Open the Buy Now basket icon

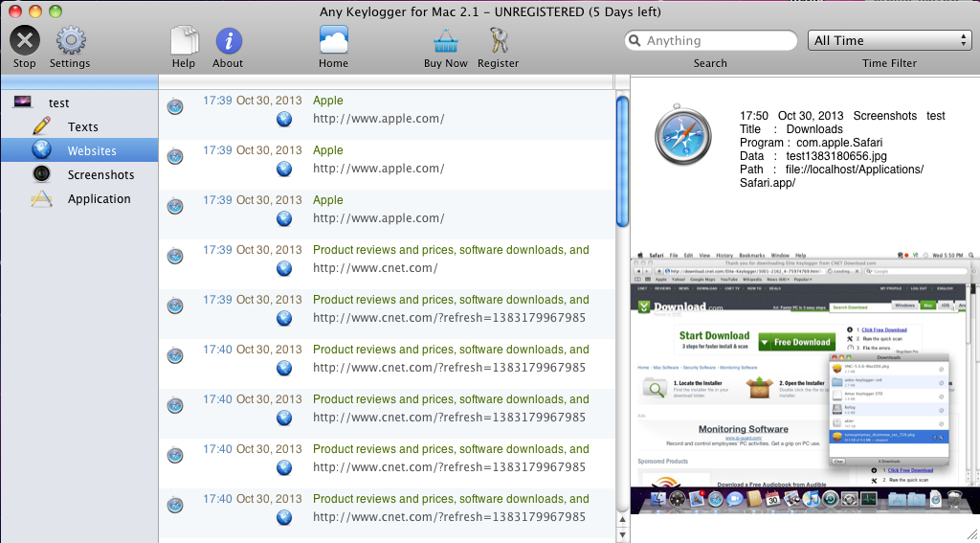pyautogui.click(x=446, y=41)
